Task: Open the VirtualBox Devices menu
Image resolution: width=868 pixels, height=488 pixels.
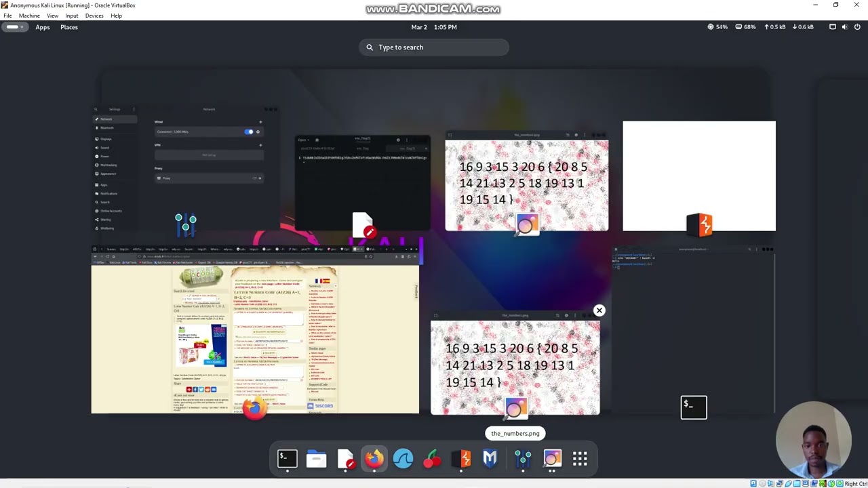Action: coord(94,16)
